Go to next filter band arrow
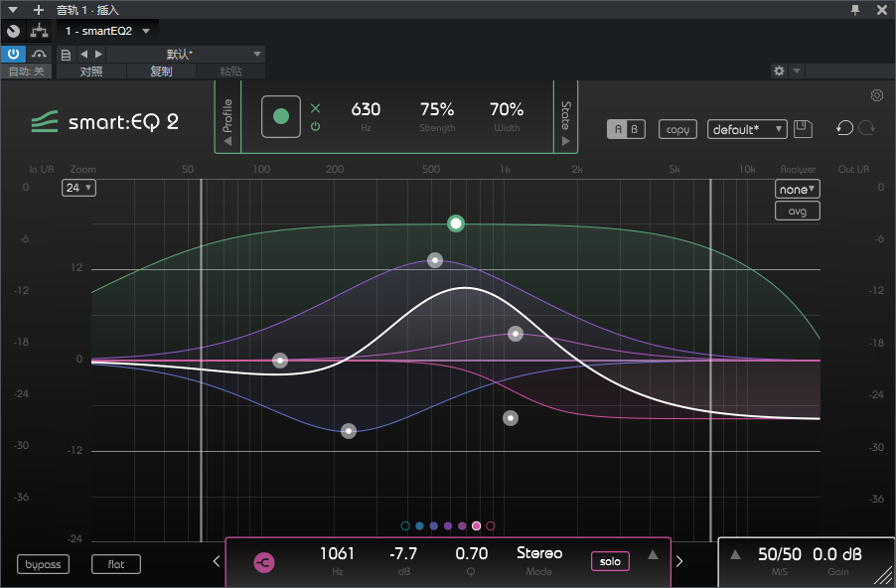Image resolution: width=896 pixels, height=588 pixels. 679,561
